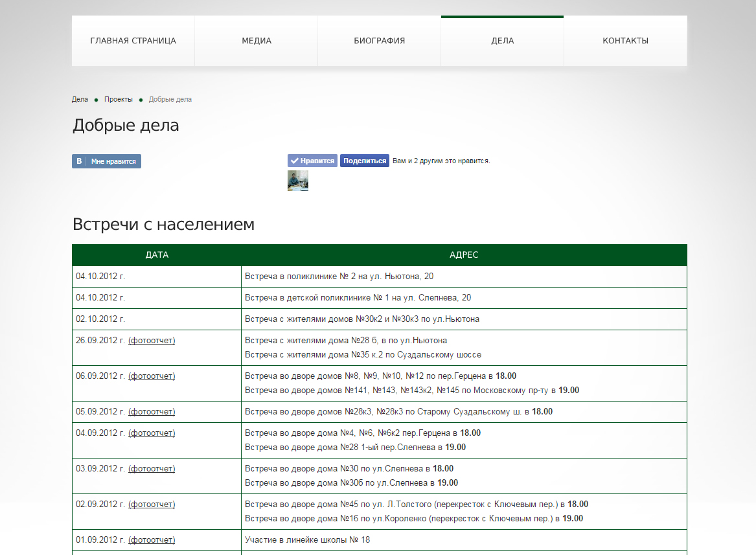Image resolution: width=756 pixels, height=555 pixels.
Task: Click text about Старому Суздальскому ш. в 18.00
Action: point(398,412)
